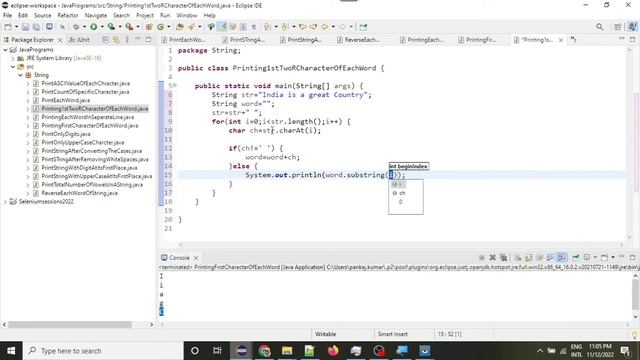
Task: Click the Save toolbar icon
Action: pos(25,27)
